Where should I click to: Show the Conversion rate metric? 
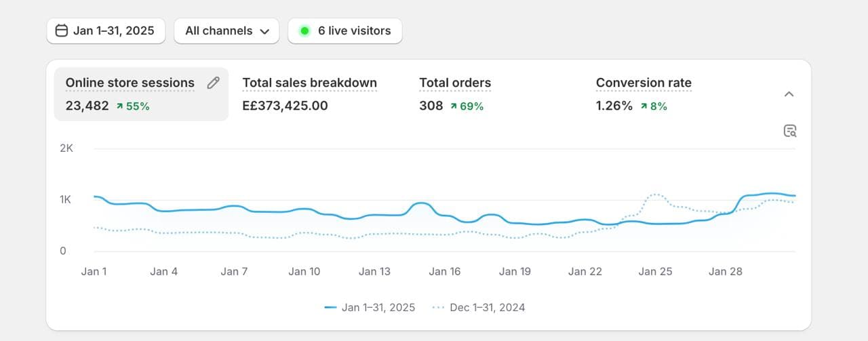pyautogui.click(x=644, y=83)
